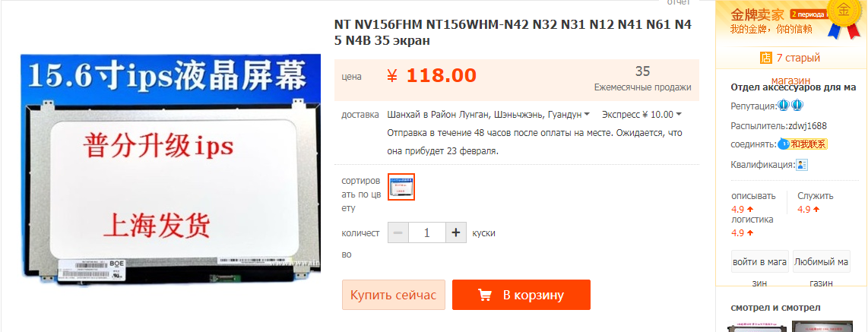Click the shop icon beside 7 старый
This screenshot has height=332, width=868.
click(766, 58)
